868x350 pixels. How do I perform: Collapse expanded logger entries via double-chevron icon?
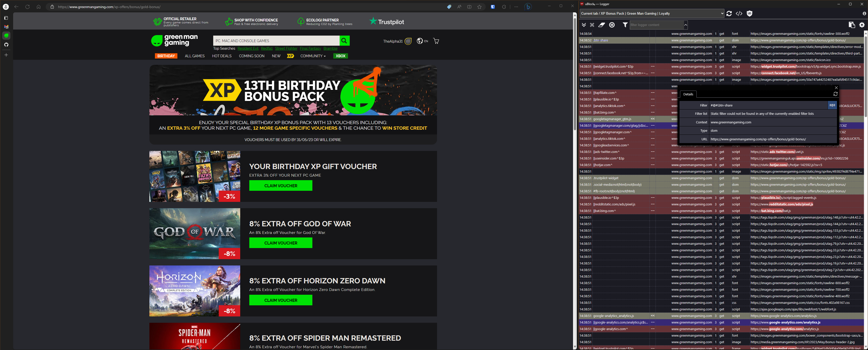(584, 24)
